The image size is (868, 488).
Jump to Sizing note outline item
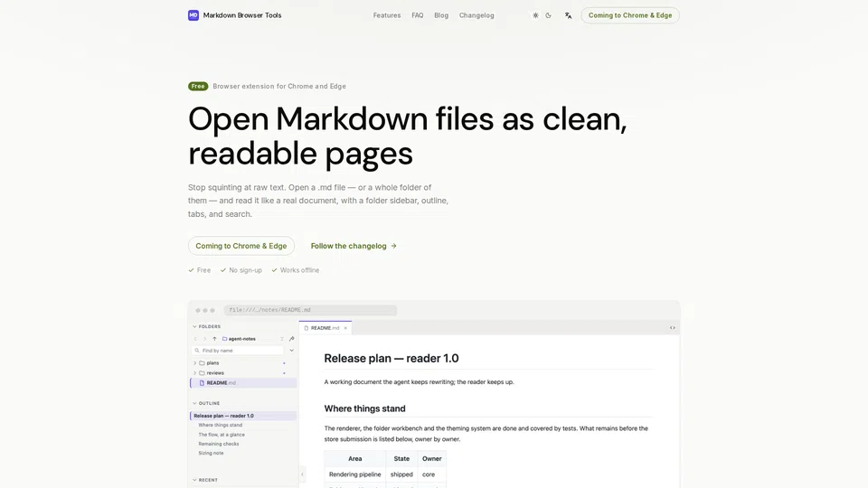pyautogui.click(x=211, y=453)
